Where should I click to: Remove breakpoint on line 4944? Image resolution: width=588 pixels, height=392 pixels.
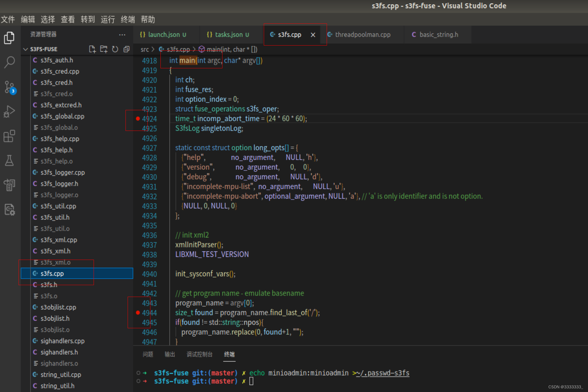pos(138,312)
